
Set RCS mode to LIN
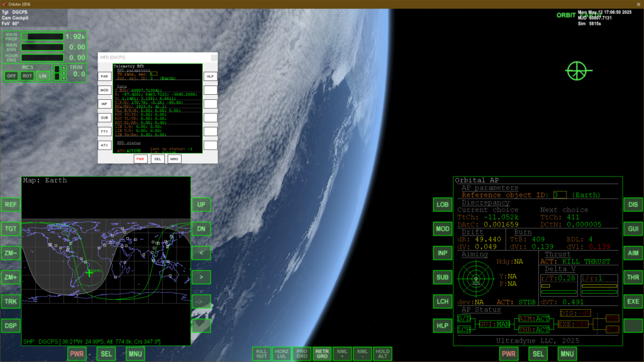pos(43,76)
